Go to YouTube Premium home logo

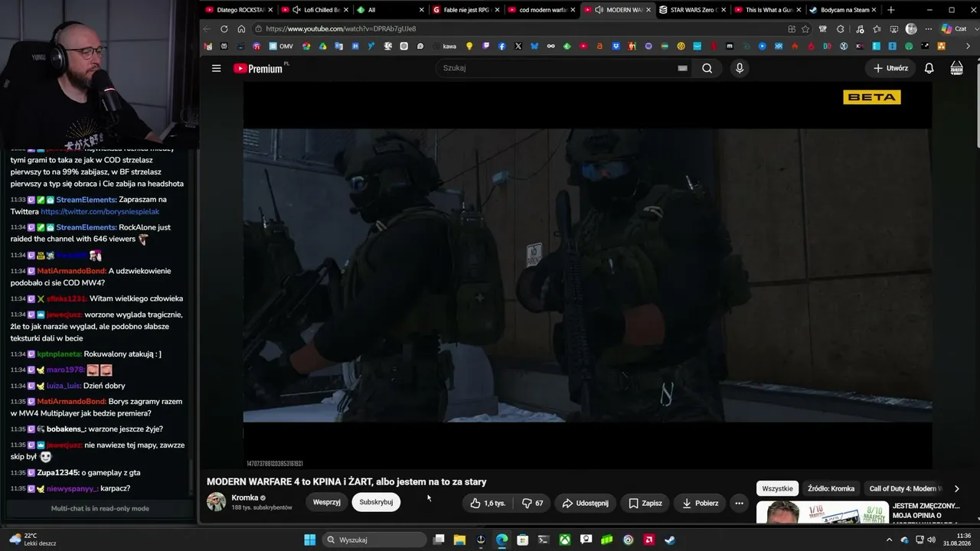tap(258, 68)
